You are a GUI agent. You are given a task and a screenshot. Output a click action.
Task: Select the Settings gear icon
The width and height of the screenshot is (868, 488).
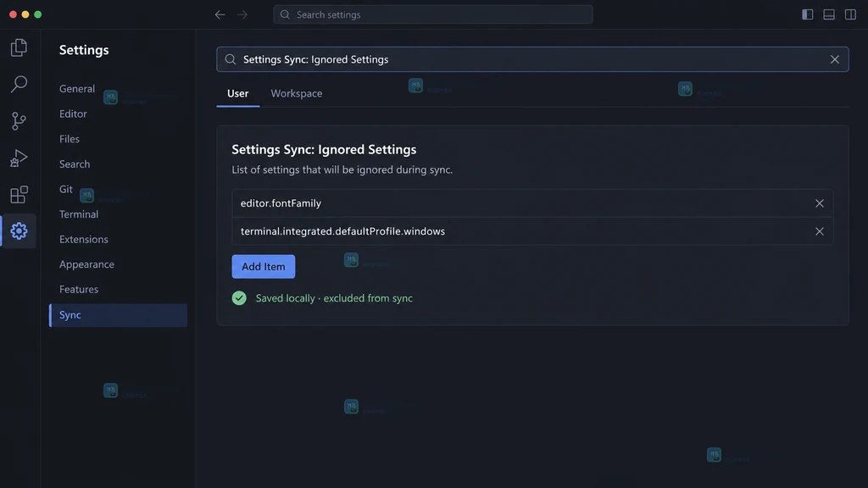(x=19, y=230)
